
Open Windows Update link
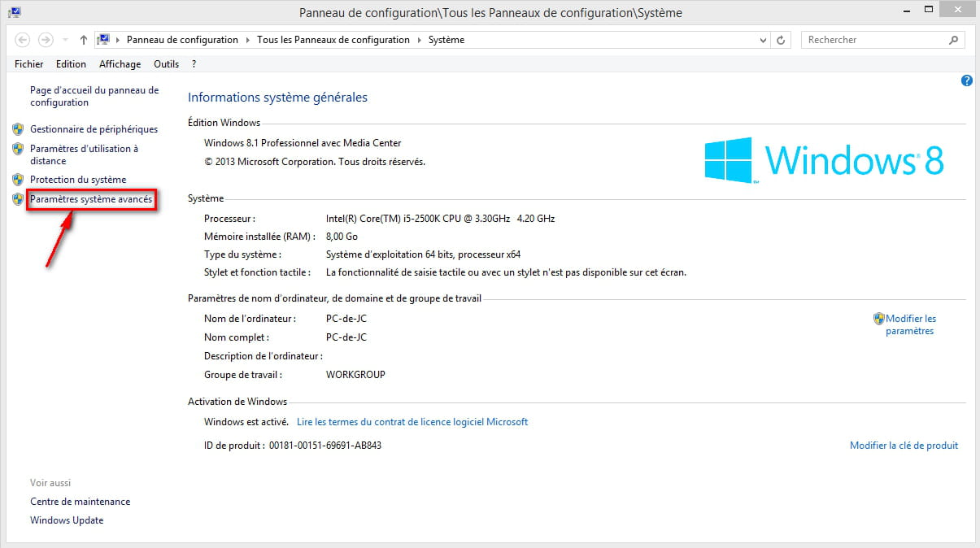pyautogui.click(x=67, y=520)
